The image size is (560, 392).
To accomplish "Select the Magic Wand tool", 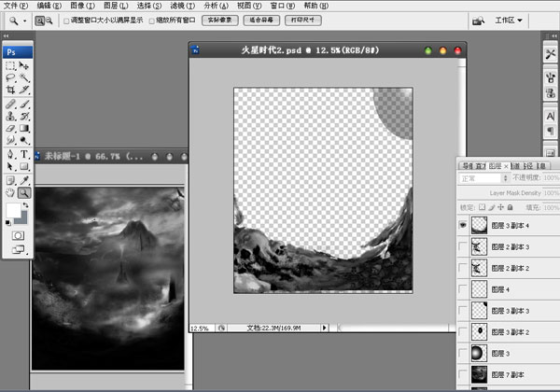I will tap(24, 77).
